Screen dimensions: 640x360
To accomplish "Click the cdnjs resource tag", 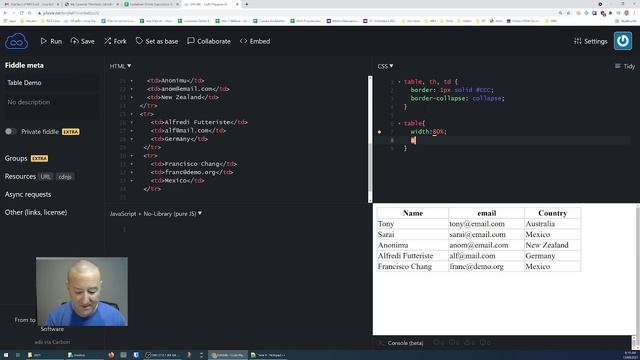I will (65, 177).
